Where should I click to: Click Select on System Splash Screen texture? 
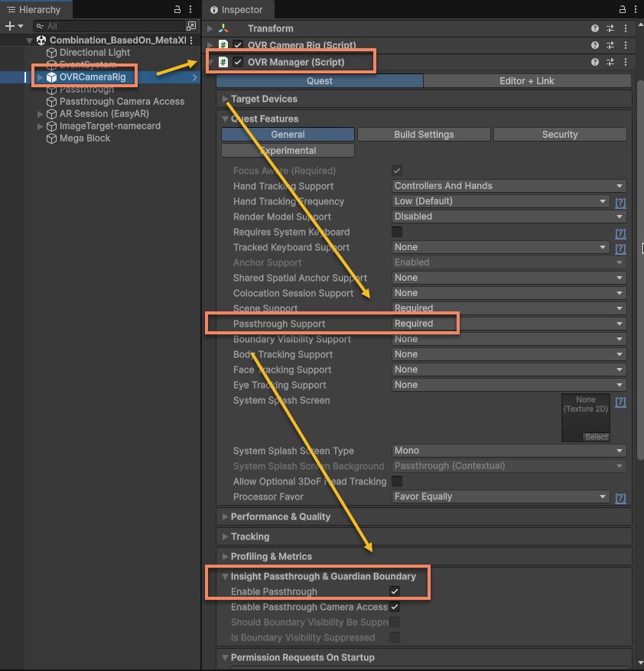click(596, 437)
